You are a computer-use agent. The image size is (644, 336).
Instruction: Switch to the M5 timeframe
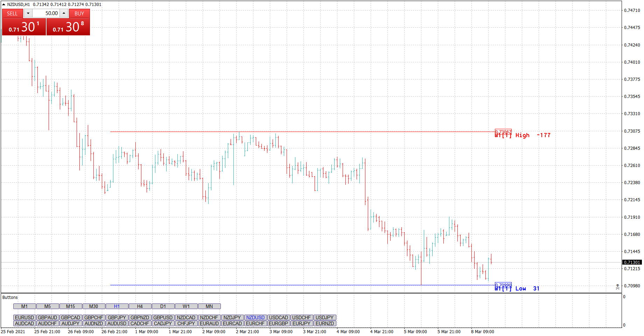coord(48,306)
